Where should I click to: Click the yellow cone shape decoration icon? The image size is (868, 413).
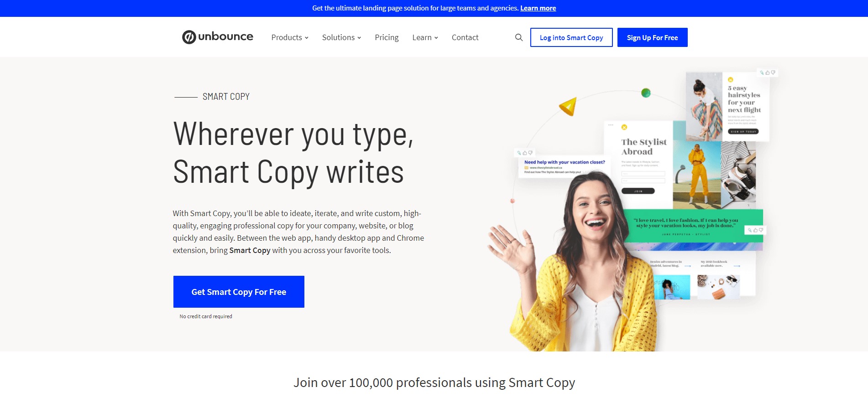tap(569, 107)
